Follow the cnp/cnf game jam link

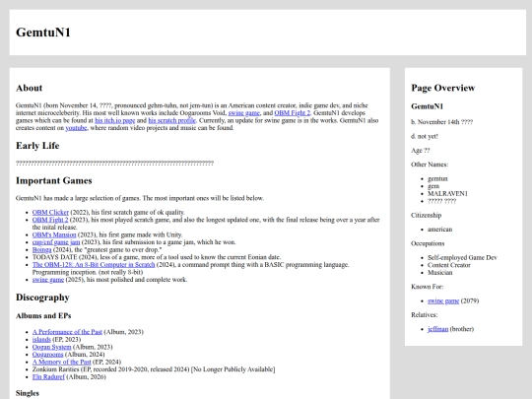pos(56,242)
